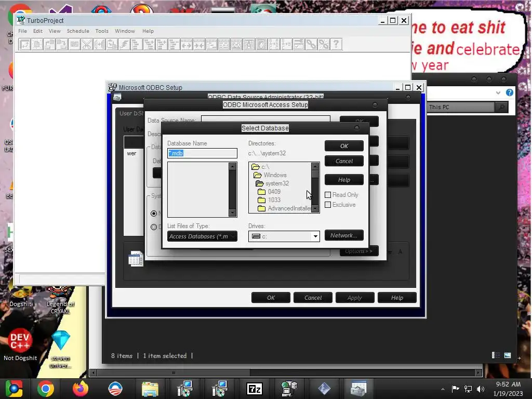Screen dimensions: 532x399
Task: Select the c:\ folder in Directories list
Action: pos(261,167)
